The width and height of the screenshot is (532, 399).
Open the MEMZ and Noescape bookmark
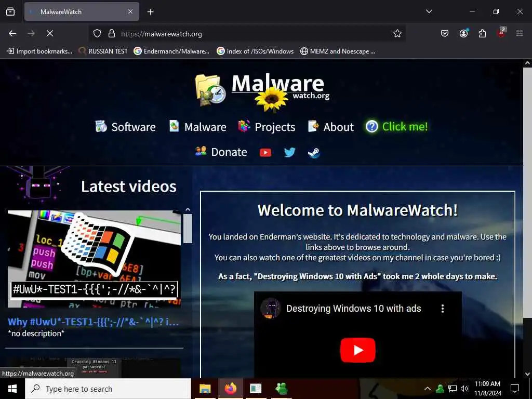point(338,51)
